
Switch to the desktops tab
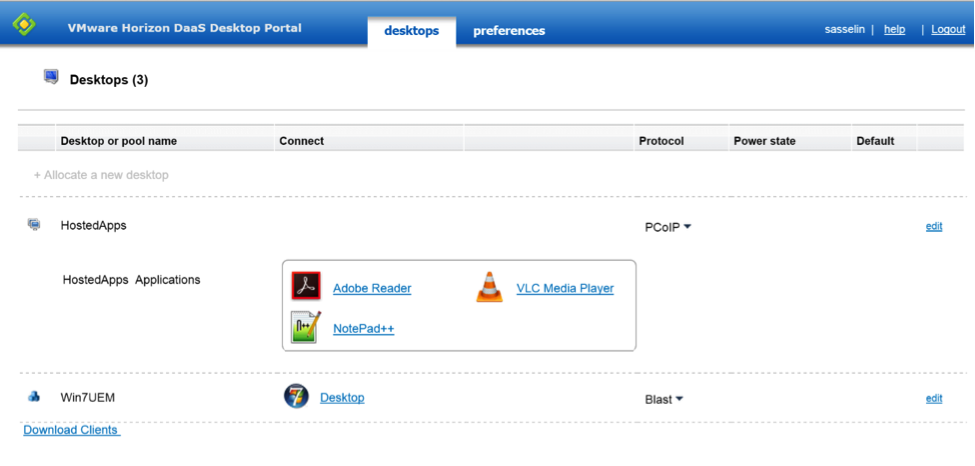pos(411,30)
